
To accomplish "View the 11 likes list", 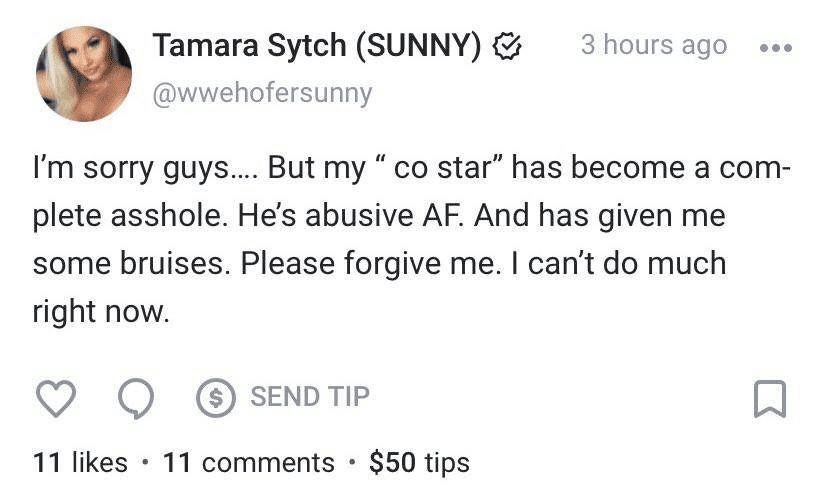I will coord(80,462).
